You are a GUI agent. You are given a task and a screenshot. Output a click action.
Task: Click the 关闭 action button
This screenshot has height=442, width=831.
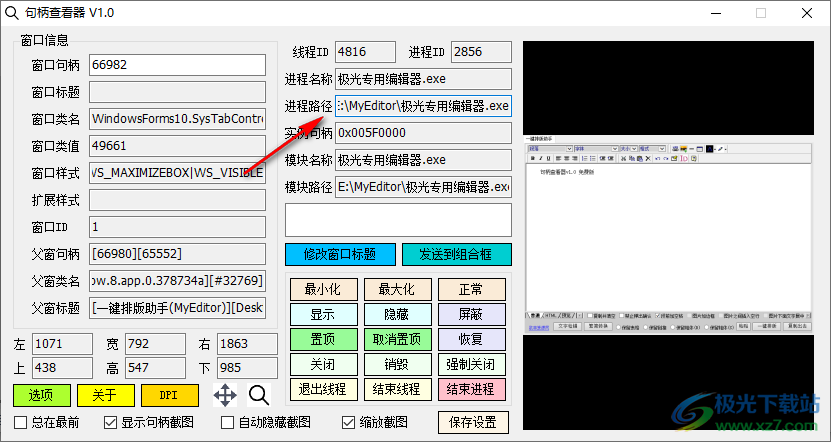tap(324, 364)
